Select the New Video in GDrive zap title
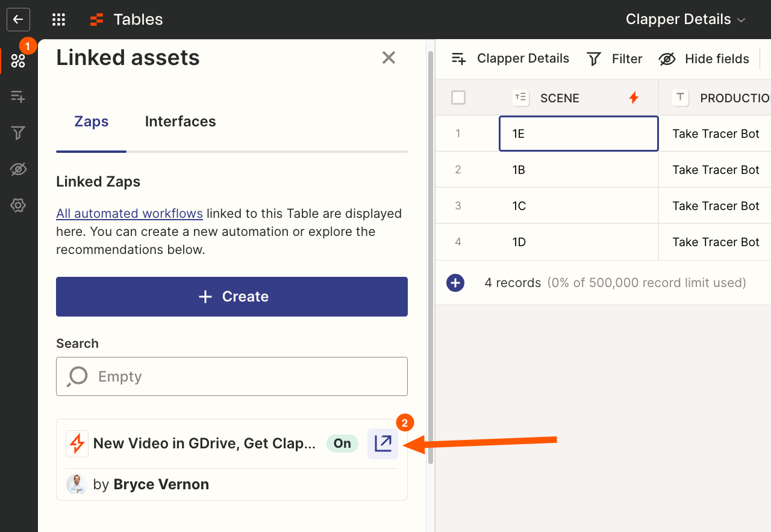 204,444
